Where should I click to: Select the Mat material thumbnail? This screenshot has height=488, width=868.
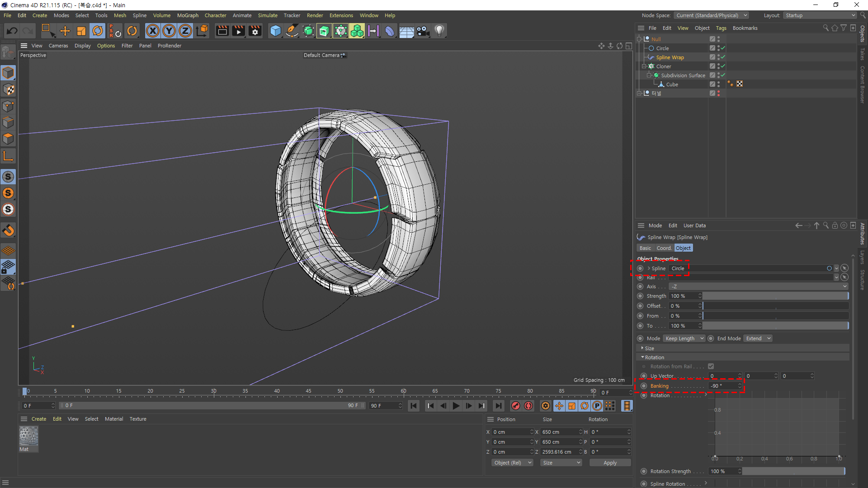[28, 436]
